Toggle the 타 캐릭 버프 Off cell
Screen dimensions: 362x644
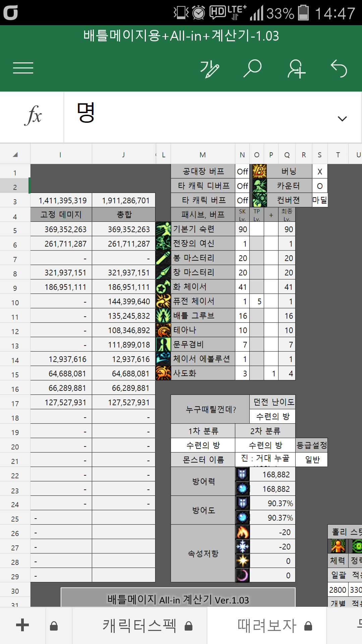coord(242,200)
